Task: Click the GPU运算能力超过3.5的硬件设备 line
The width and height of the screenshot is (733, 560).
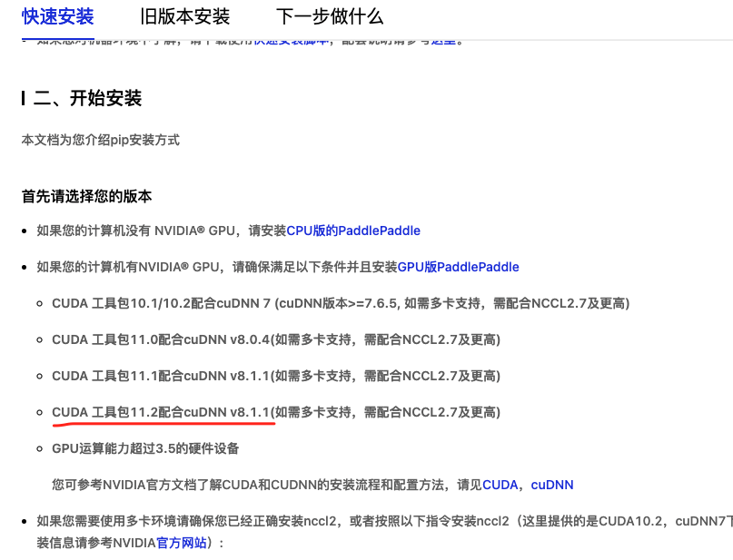Action: point(145,449)
